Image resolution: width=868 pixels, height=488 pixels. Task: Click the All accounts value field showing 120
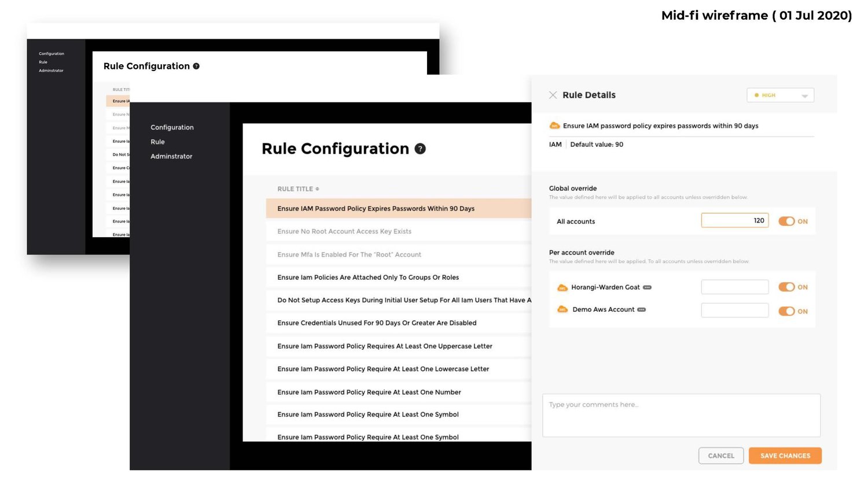[734, 220]
